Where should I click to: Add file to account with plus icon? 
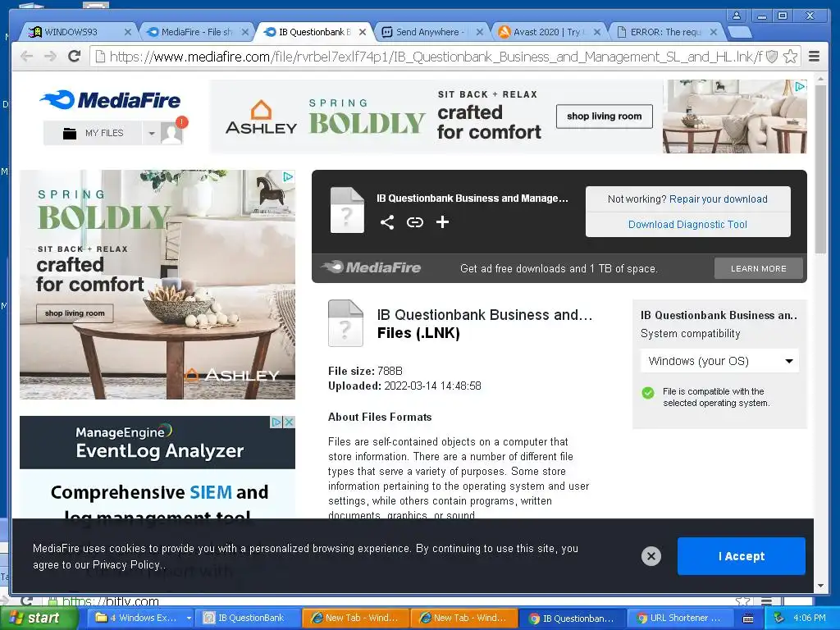442,221
